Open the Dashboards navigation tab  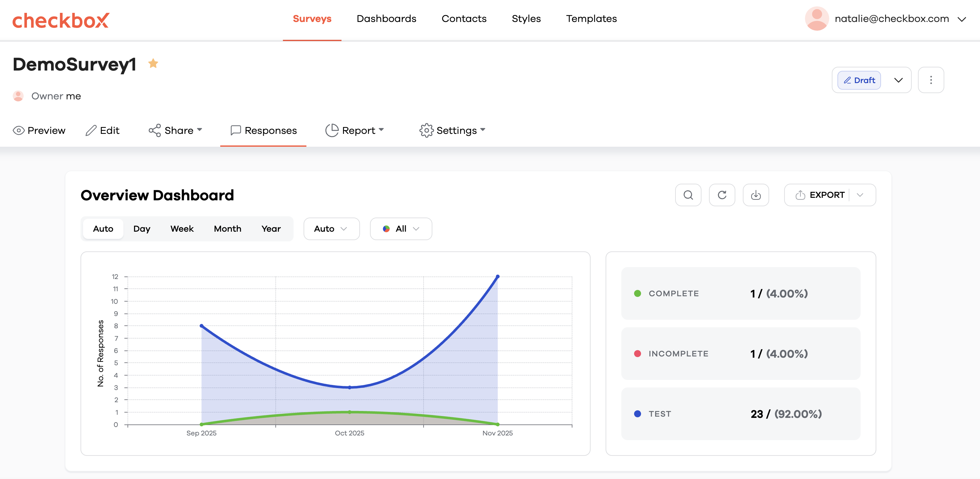click(x=386, y=19)
